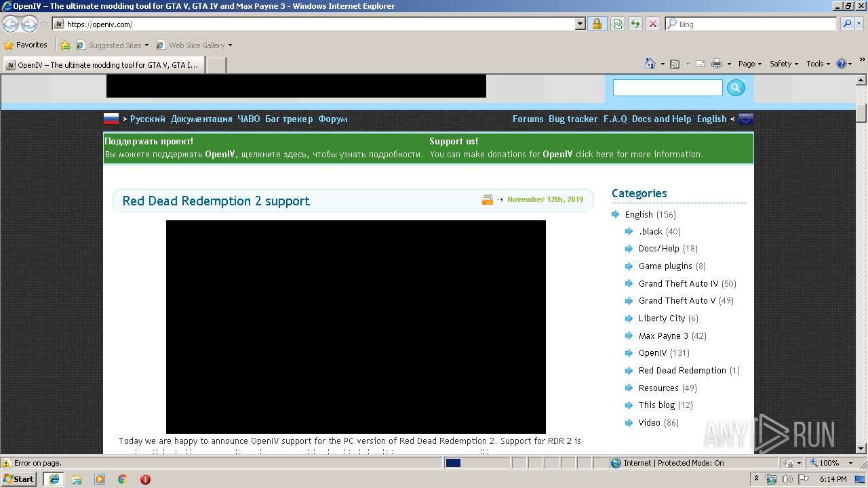Expand Web Slice Gallery dropdown
Image resolution: width=868 pixels, height=488 pixels.
tap(230, 45)
